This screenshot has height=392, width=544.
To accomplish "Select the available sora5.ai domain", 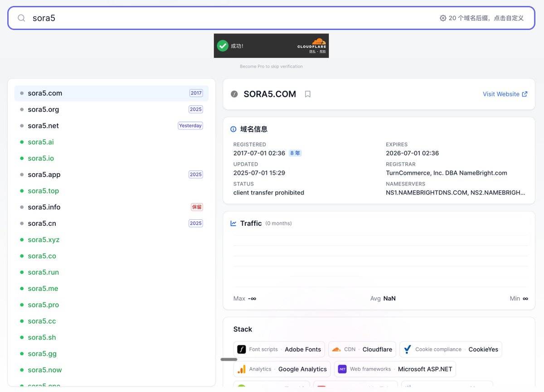I will click(112, 142).
